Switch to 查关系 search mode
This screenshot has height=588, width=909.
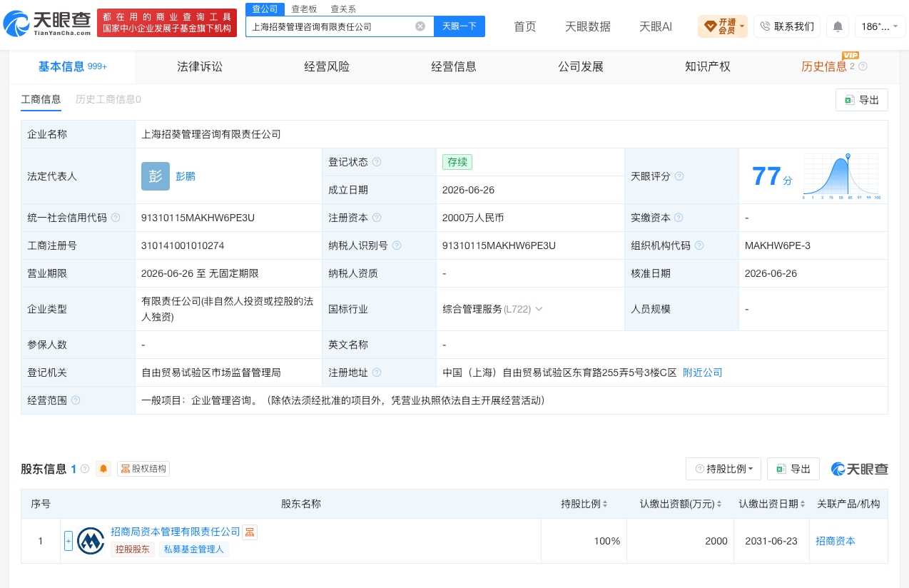pos(343,9)
